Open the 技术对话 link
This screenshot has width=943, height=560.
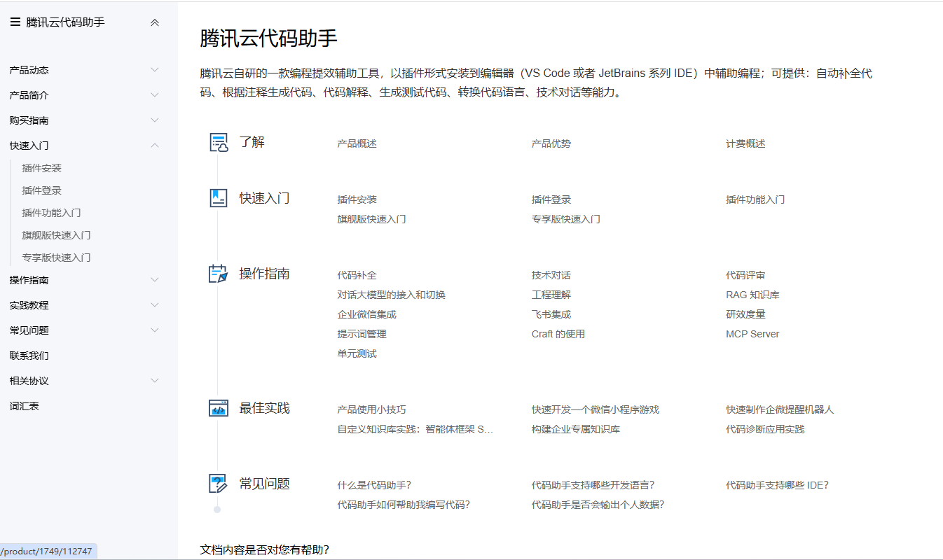point(551,275)
